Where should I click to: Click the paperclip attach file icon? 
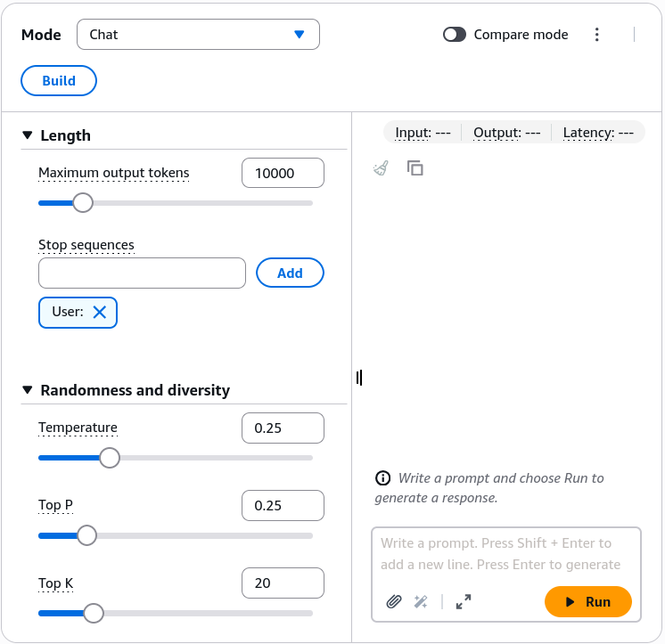(394, 601)
